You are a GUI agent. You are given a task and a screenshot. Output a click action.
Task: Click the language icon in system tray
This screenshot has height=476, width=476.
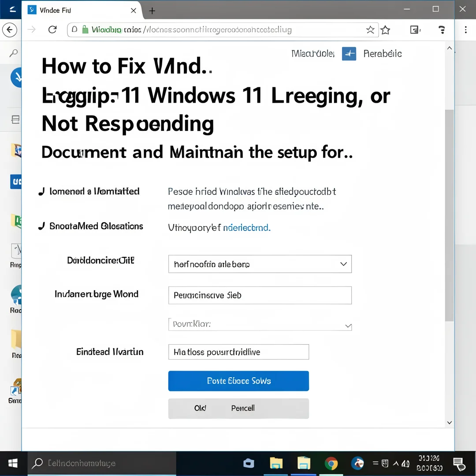click(385, 463)
